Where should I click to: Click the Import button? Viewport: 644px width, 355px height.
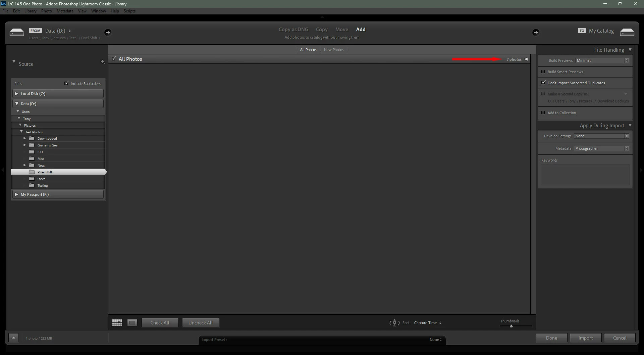[586, 338]
